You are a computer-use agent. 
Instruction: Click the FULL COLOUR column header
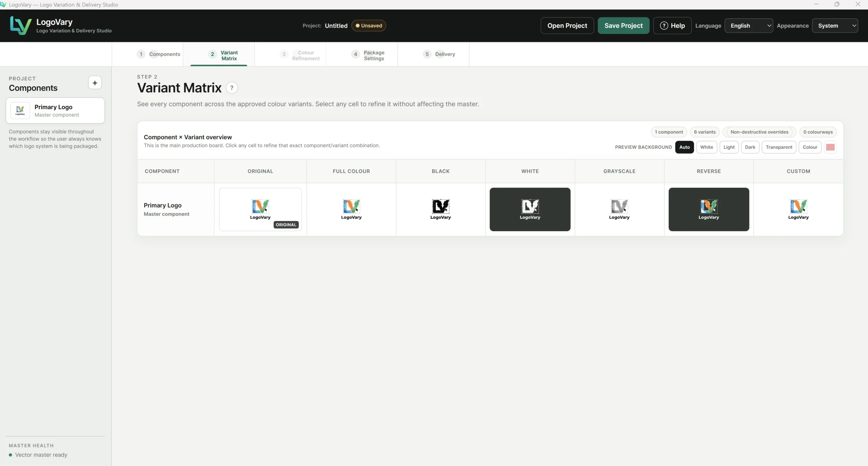coord(351,171)
